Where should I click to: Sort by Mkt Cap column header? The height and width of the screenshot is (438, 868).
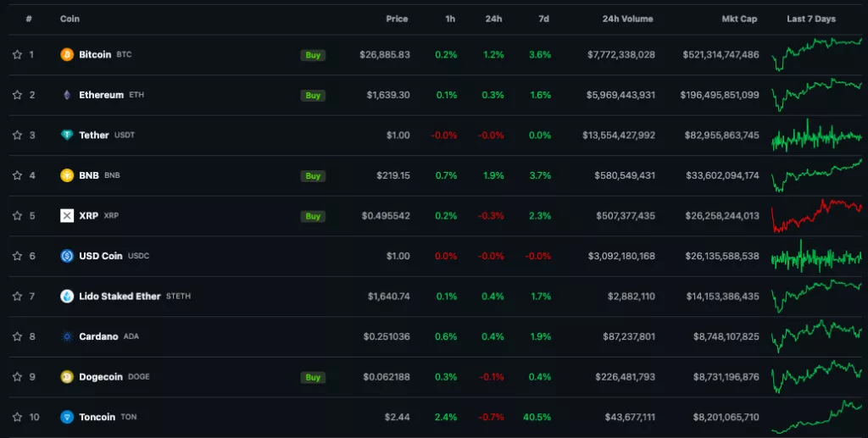tap(739, 19)
